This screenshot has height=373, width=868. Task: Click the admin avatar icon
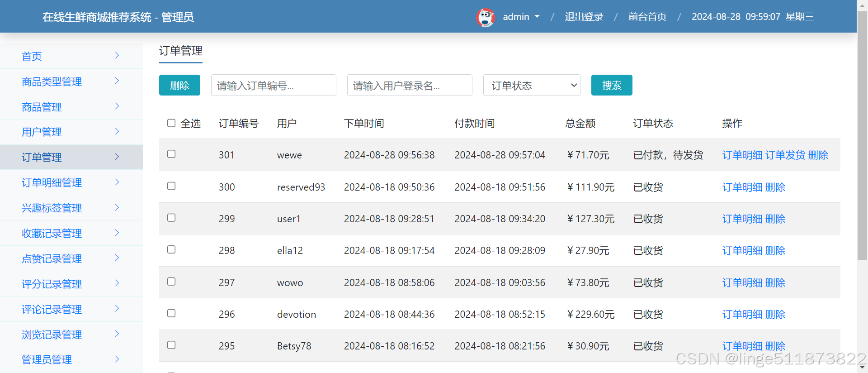486,17
